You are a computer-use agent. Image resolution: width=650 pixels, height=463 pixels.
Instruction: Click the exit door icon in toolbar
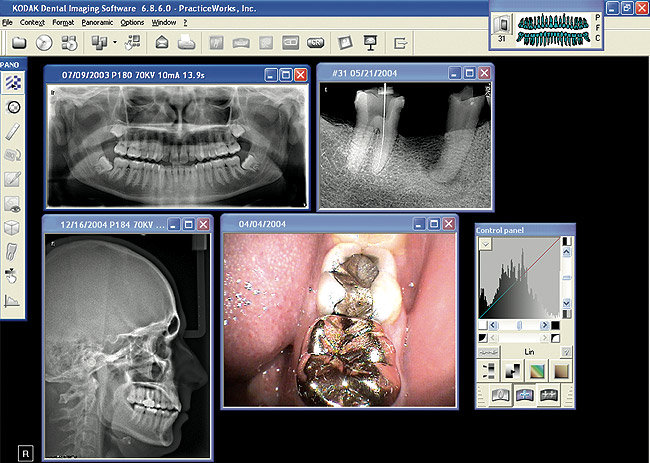point(400,44)
